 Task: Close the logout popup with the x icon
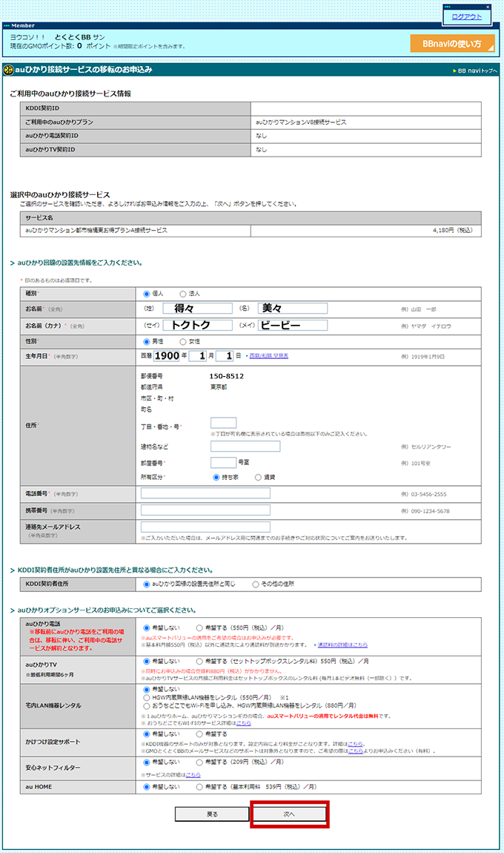(488, 7)
